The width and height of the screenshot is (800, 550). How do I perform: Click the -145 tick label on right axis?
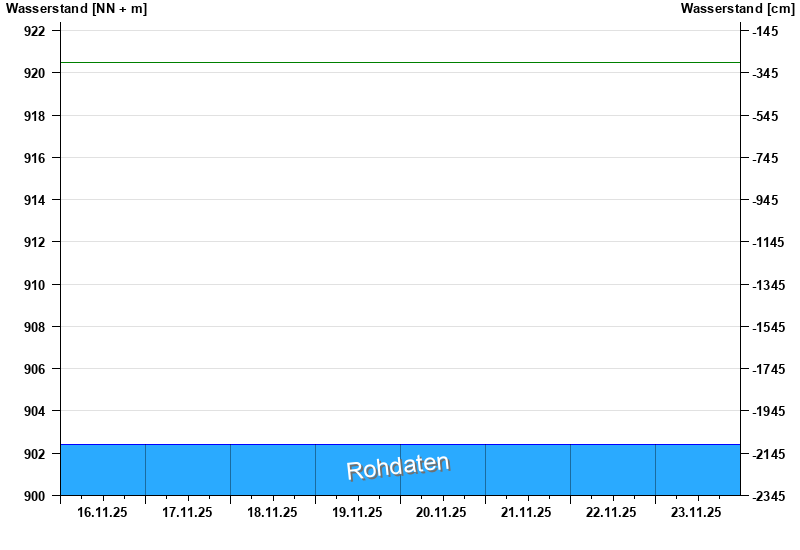coord(765,32)
